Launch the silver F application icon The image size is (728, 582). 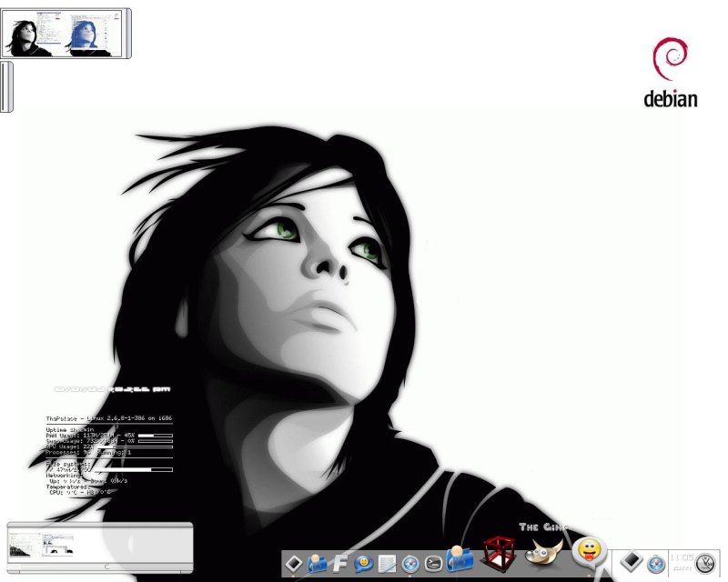click(x=340, y=563)
